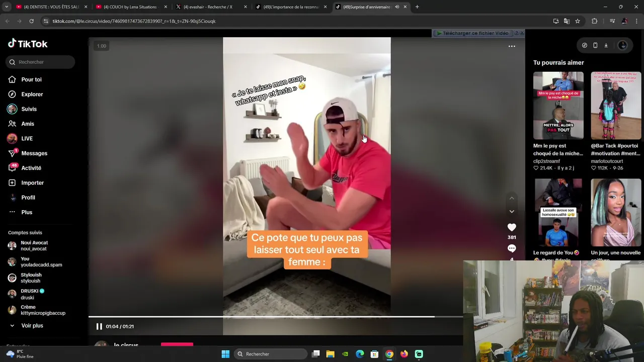Go to next video with down chevron
The width and height of the screenshot is (644, 362).
(x=512, y=212)
